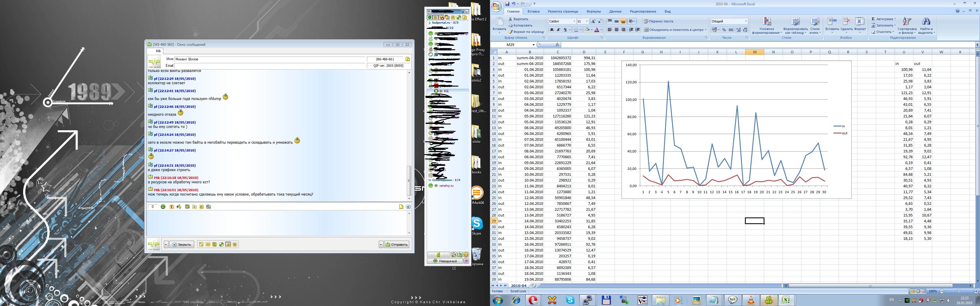This screenshot has width=980, height=306.
Task: Open Opera from the taskbar
Action: pos(533,300)
